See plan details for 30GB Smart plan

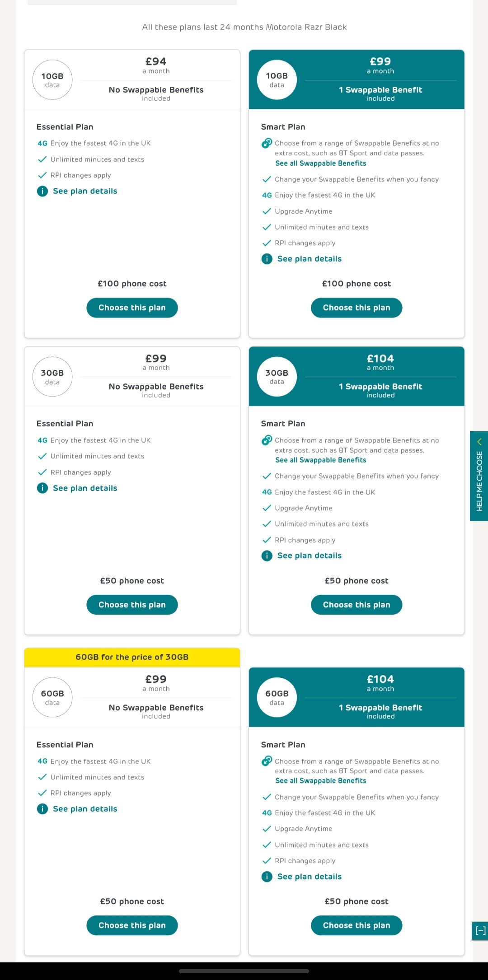[x=310, y=555]
